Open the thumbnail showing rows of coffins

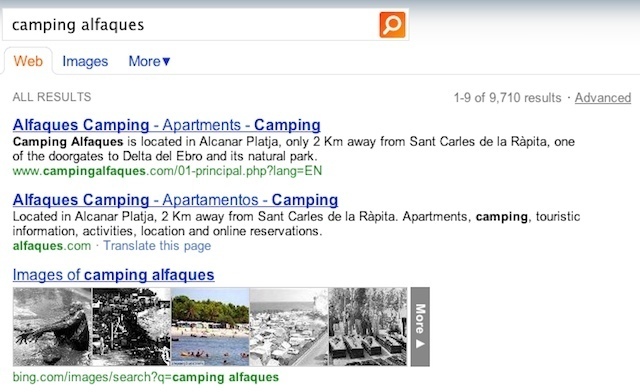368,327
